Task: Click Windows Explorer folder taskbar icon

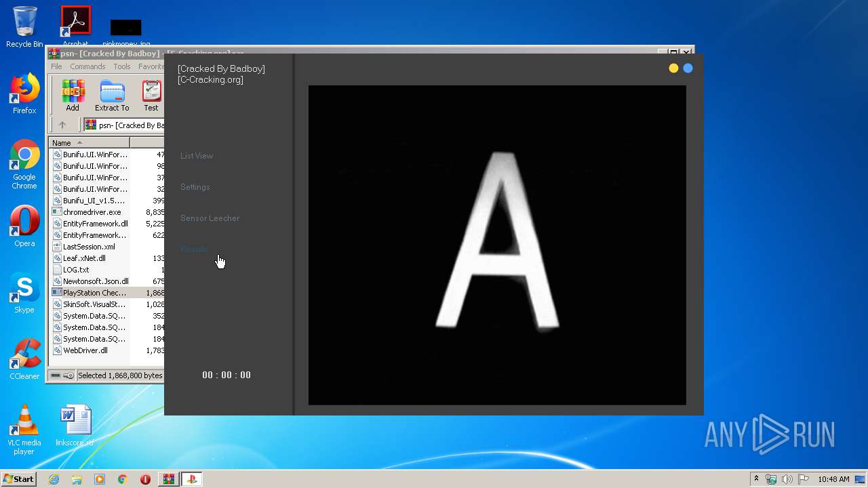Action: coord(77,479)
